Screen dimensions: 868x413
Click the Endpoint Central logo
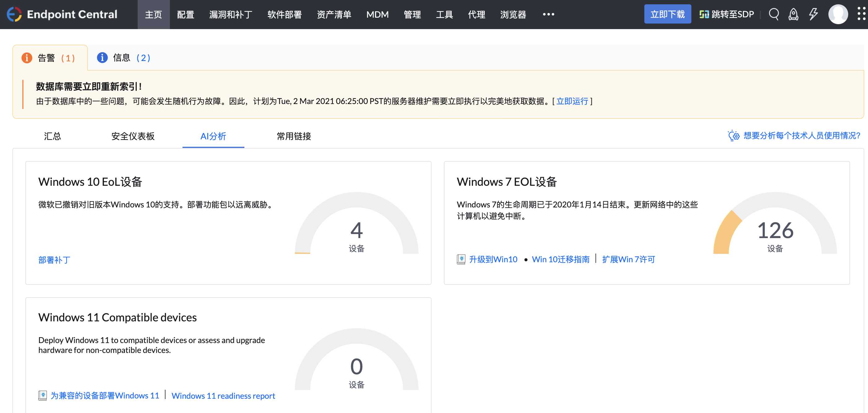(63, 14)
